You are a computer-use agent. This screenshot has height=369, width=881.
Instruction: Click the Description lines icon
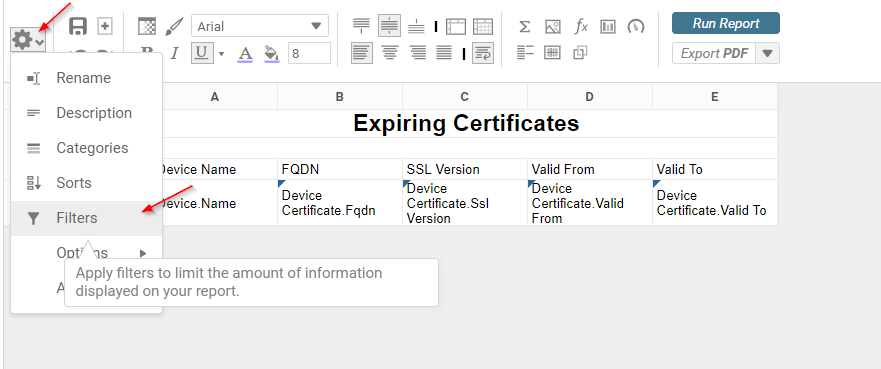[x=34, y=113]
